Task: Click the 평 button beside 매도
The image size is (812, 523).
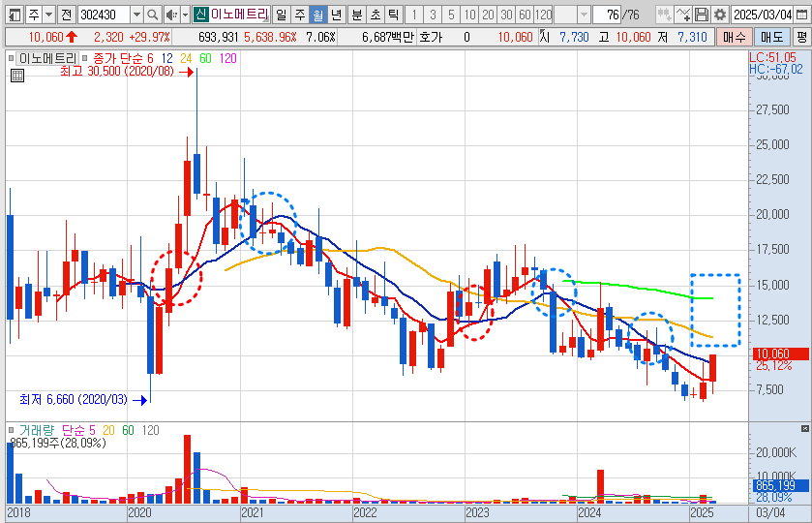Action: 801,38
